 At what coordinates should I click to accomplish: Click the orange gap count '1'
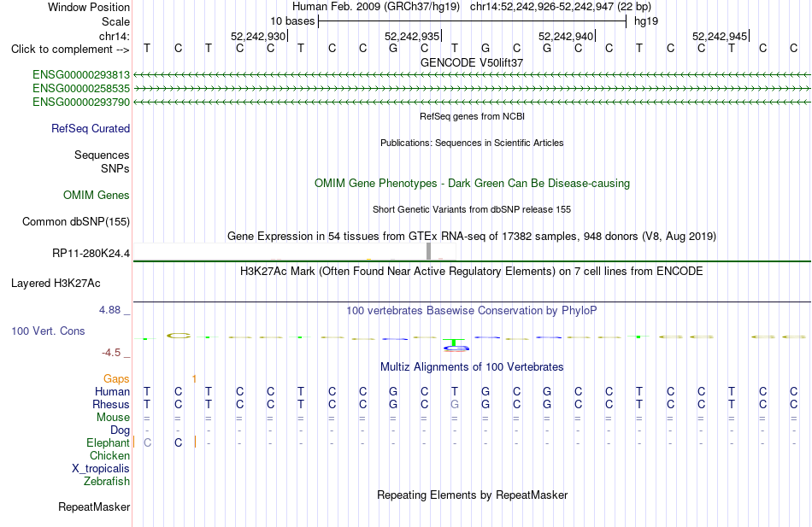(194, 379)
